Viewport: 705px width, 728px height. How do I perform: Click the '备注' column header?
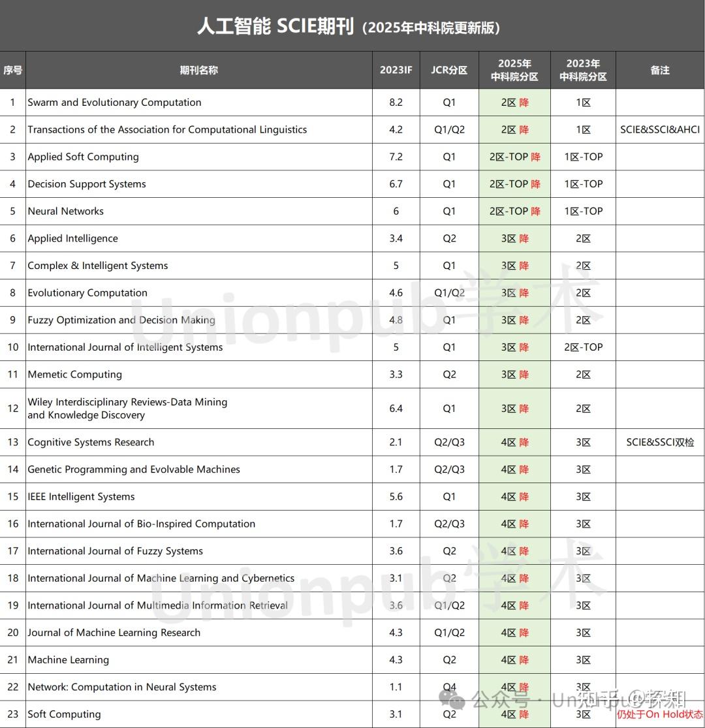(659, 70)
